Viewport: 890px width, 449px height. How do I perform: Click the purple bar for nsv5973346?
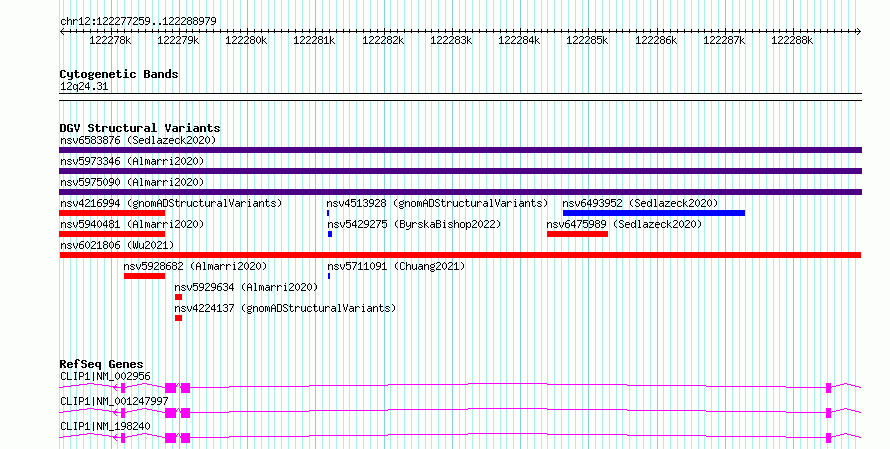tap(460, 171)
